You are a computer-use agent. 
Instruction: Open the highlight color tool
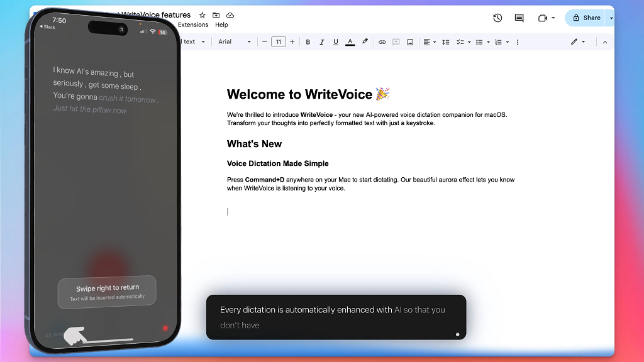[x=365, y=41]
